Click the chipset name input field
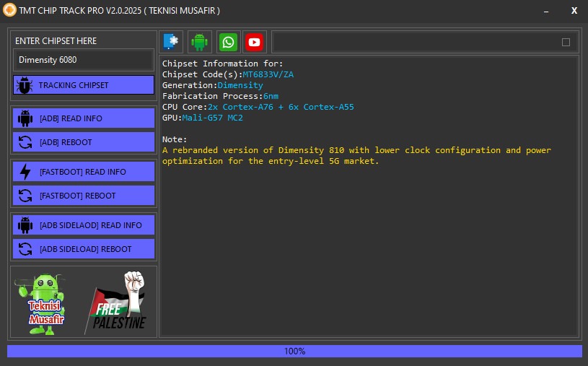This screenshot has height=366, width=588. tap(83, 60)
